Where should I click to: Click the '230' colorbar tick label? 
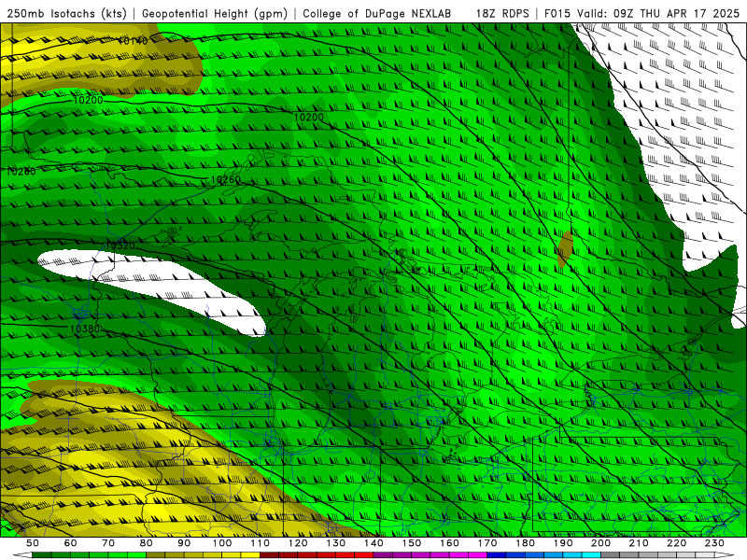pos(714,543)
